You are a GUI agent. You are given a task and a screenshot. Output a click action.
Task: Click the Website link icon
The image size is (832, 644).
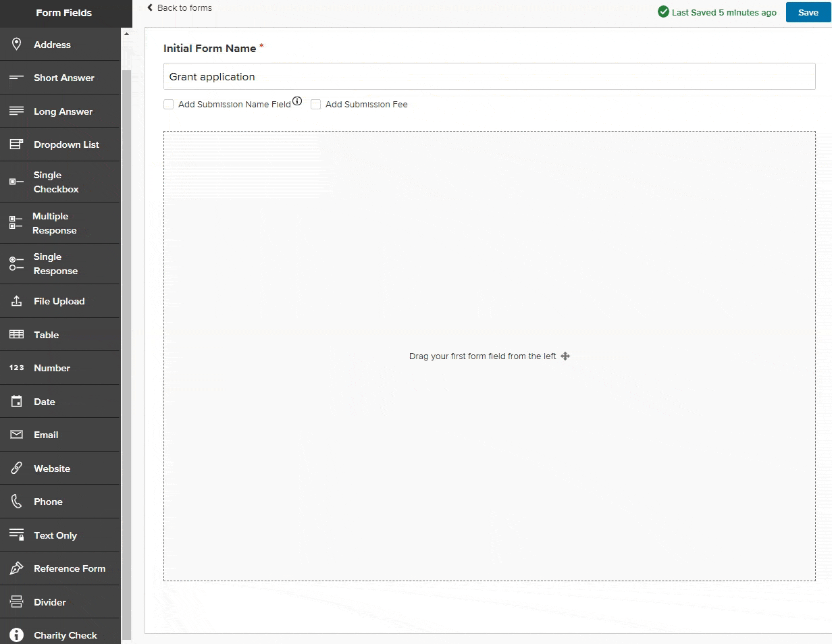click(17, 468)
